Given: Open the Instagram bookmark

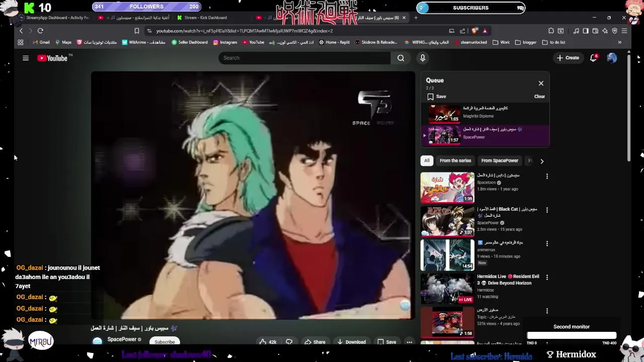Looking at the screenshot, I should tap(225, 42).
